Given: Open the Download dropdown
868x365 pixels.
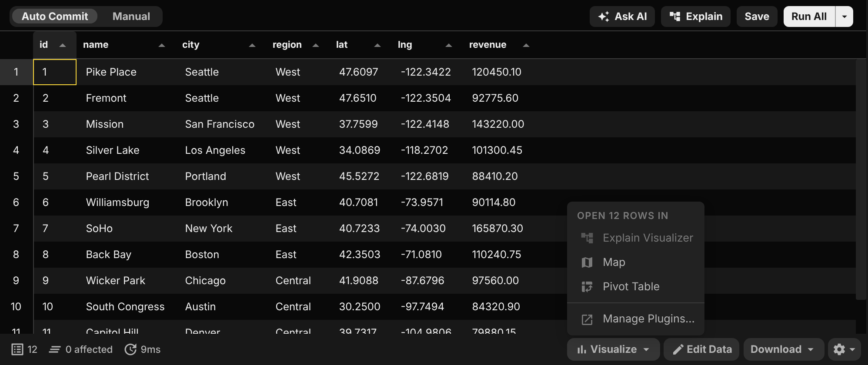Looking at the screenshot, I should coord(784,349).
